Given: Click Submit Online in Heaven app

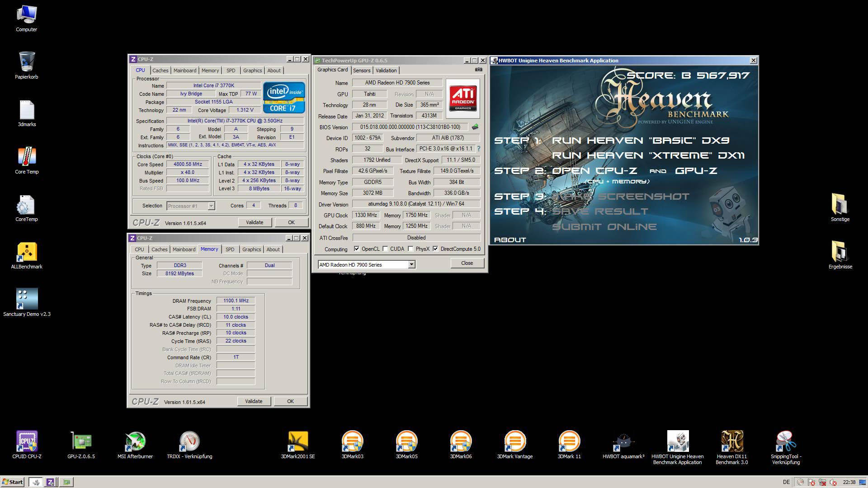Looking at the screenshot, I should (604, 227).
